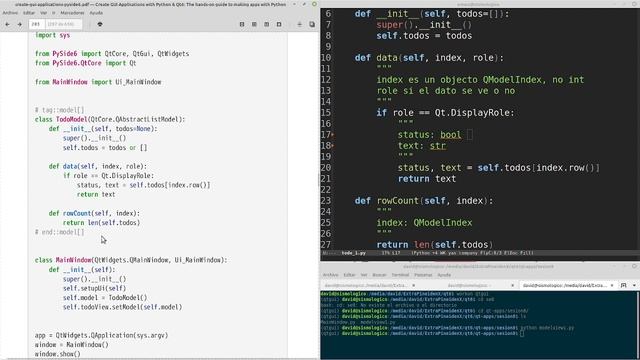Close the third terminal tab
The width and height of the screenshot is (640, 360).
pos(612,285)
